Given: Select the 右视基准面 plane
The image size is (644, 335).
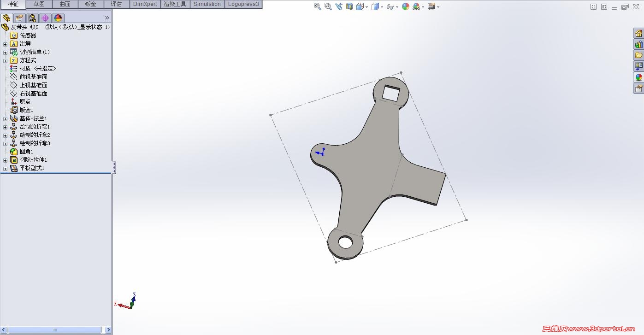Looking at the screenshot, I should pyautogui.click(x=29, y=94).
